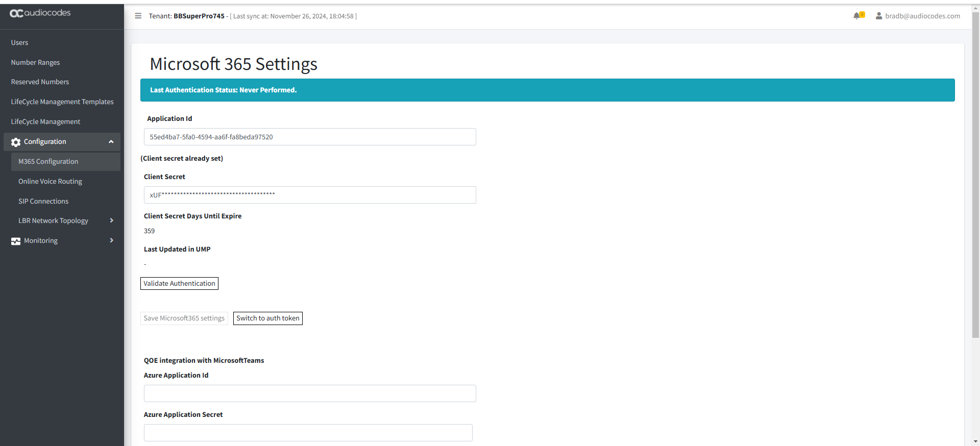980x446 pixels.
Task: Click the Last Updated in UMP label
Action: coord(177,250)
